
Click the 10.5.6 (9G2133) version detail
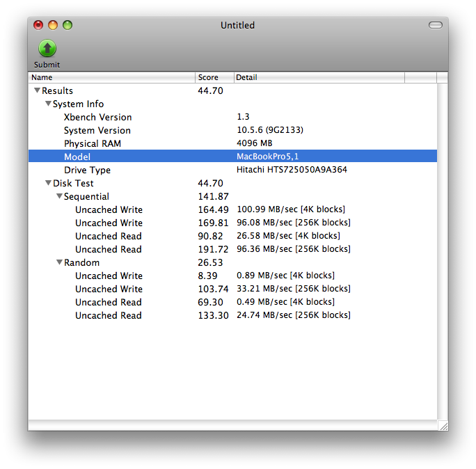click(270, 130)
